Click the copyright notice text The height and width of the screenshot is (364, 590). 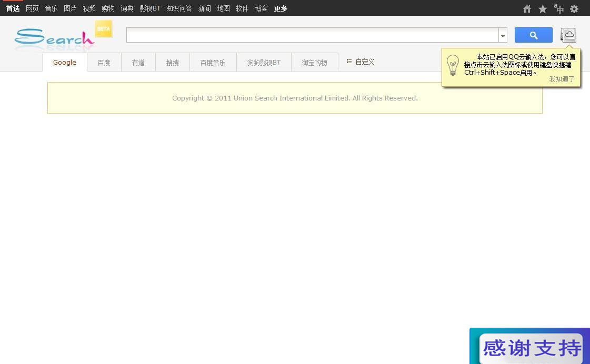tap(295, 98)
